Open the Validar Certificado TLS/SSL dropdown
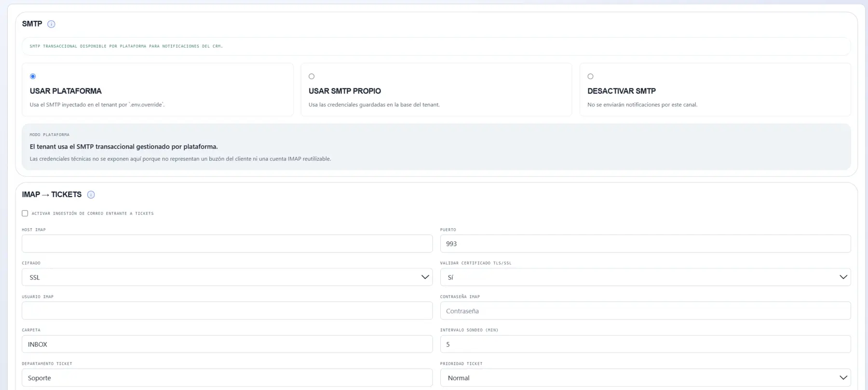This screenshot has height=390, width=868. coord(645,277)
